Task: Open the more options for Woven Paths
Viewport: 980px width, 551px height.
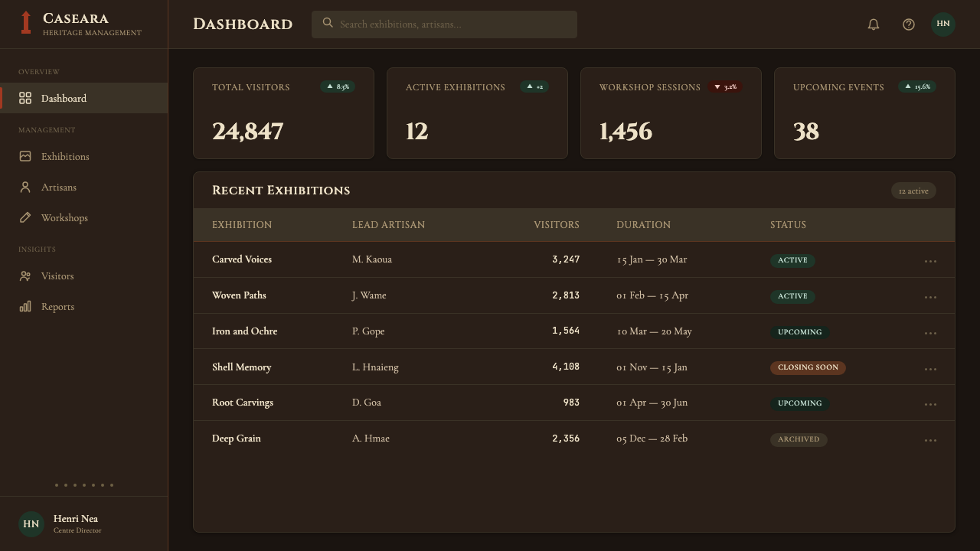Action: tap(930, 297)
